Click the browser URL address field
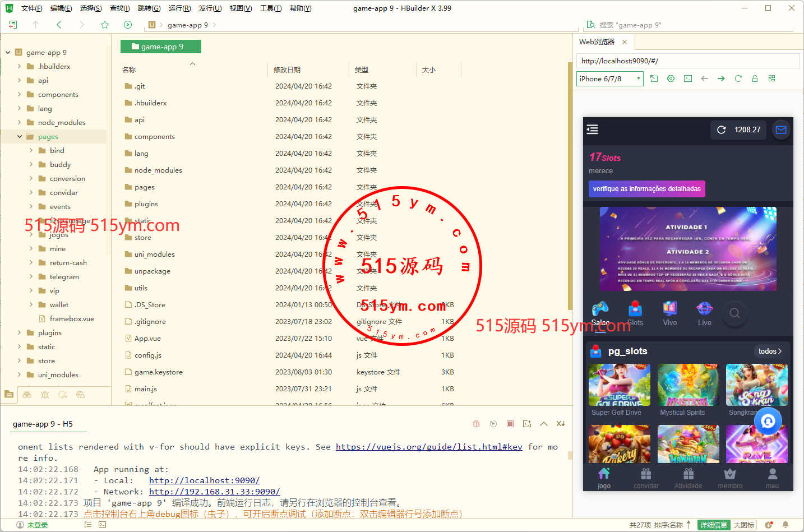The width and height of the screenshot is (804, 532). [687, 61]
